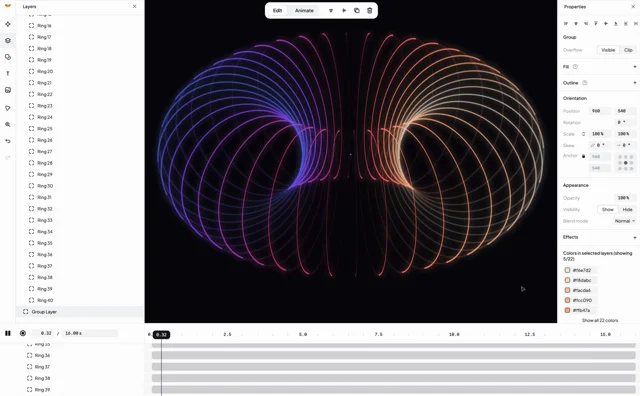Click color swatch #ffb47a
Image resolution: width=640 pixels, height=396 pixels.
(567, 310)
